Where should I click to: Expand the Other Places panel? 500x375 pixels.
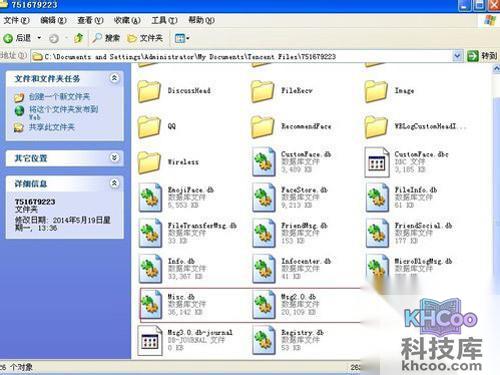click(x=114, y=158)
